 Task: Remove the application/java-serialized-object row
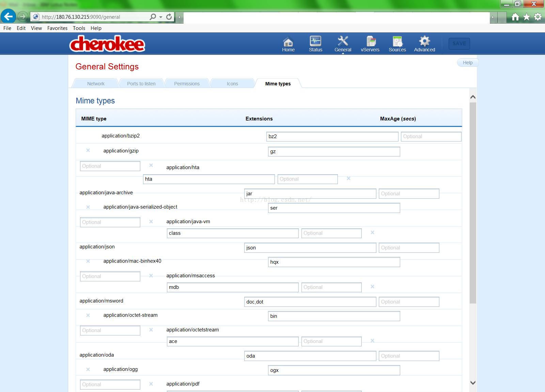(88, 207)
